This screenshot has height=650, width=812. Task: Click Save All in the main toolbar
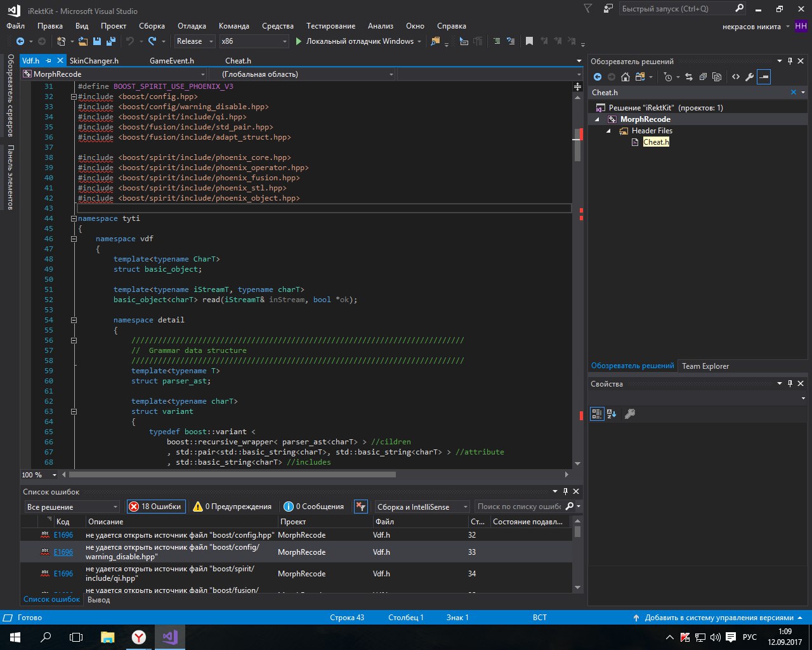coord(111,41)
